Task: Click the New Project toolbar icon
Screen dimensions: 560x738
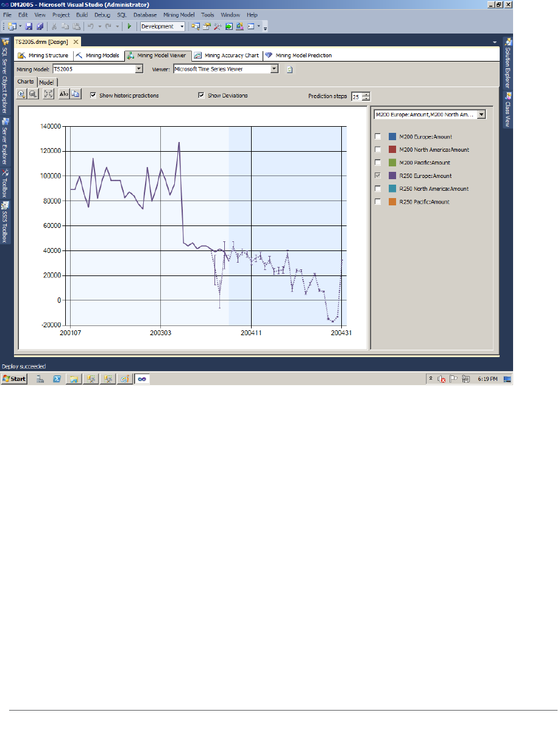Action: [12, 26]
